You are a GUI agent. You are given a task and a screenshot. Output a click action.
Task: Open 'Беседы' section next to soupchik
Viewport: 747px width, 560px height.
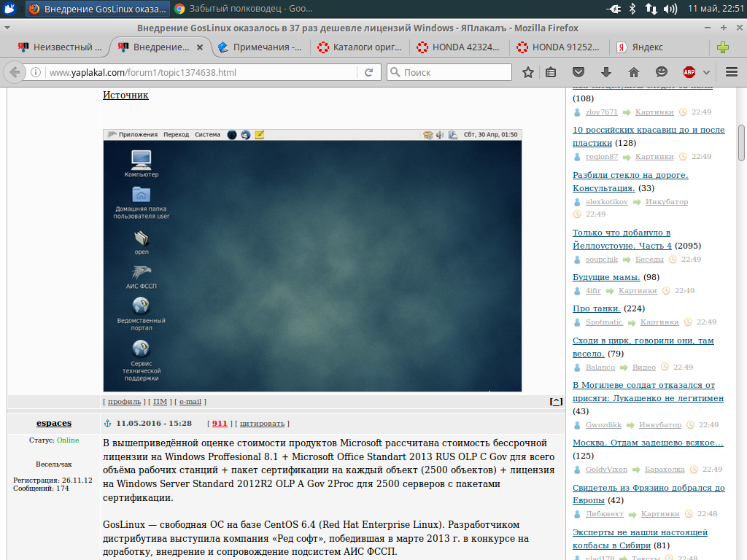tap(649, 260)
